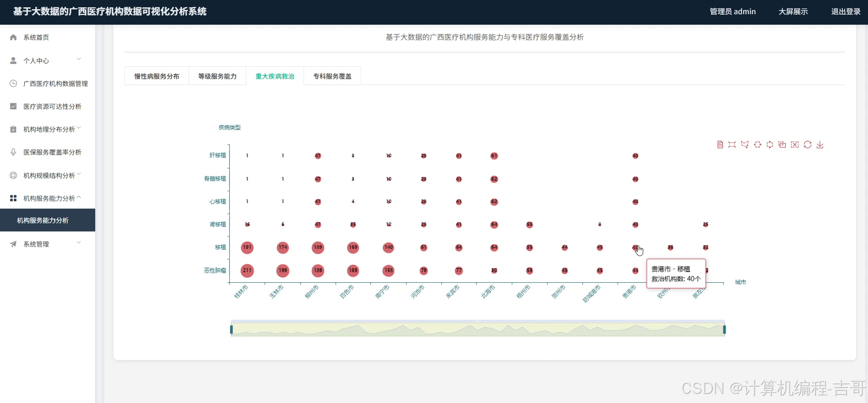Click the 77 bubble for 来宾市
The image size is (868, 403).
[x=459, y=270]
